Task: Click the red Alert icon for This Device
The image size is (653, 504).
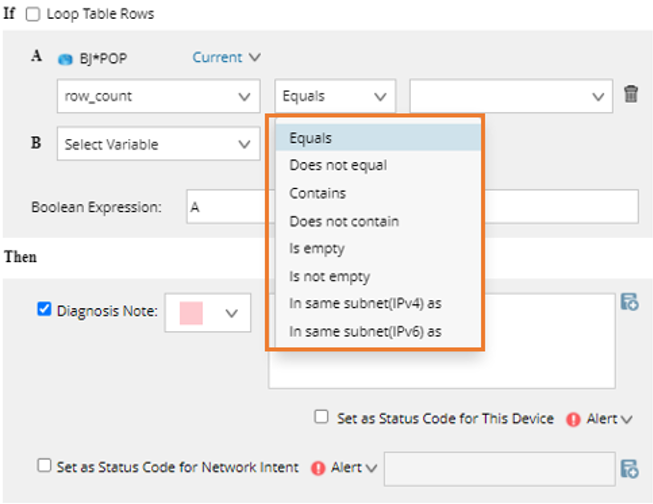Action: tap(573, 419)
